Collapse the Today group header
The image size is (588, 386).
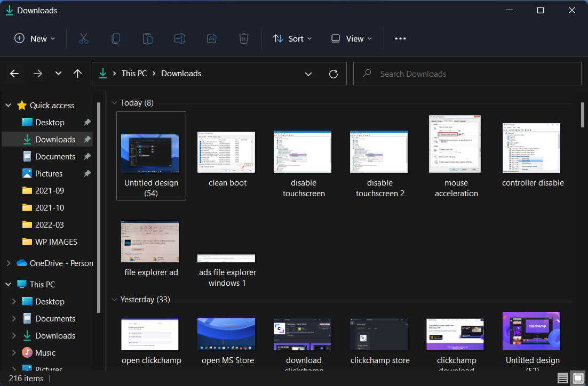[x=114, y=103]
